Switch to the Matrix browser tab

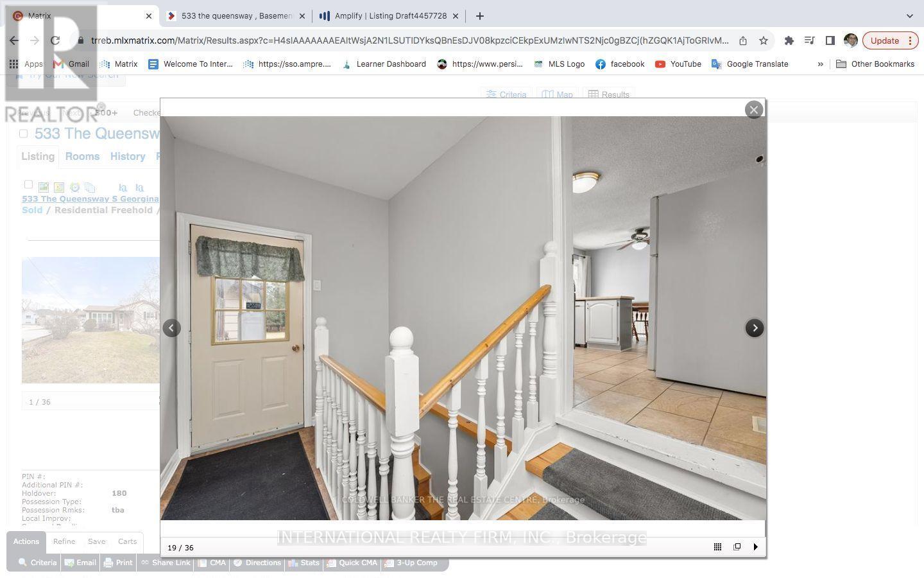tap(81, 16)
